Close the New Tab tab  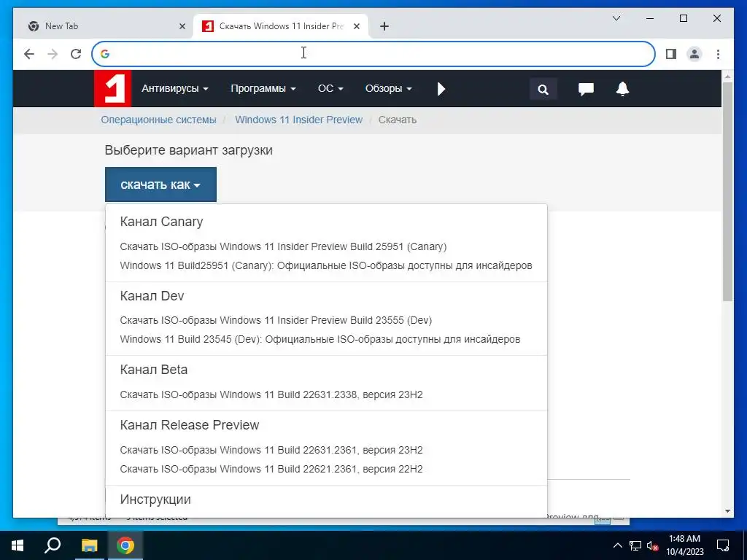[x=182, y=26]
